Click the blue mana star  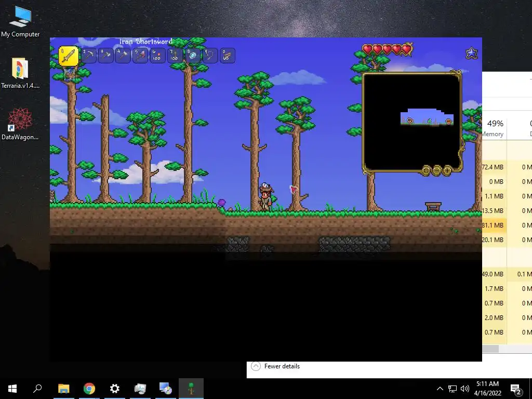pos(472,53)
